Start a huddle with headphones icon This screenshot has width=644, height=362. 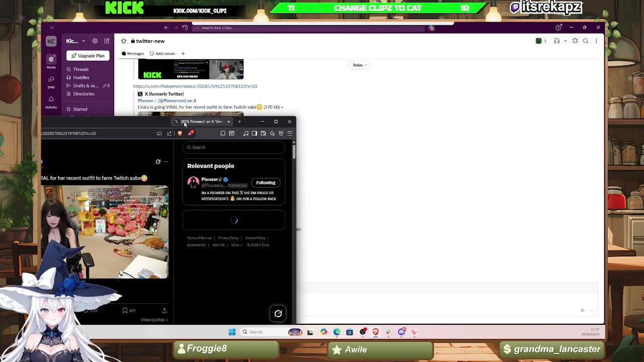[557, 41]
